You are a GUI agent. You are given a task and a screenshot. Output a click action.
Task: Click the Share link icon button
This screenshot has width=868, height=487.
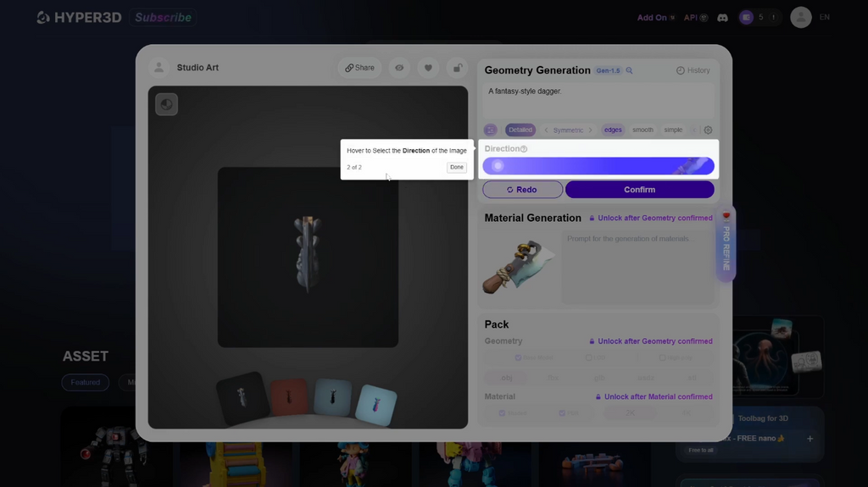tap(359, 68)
